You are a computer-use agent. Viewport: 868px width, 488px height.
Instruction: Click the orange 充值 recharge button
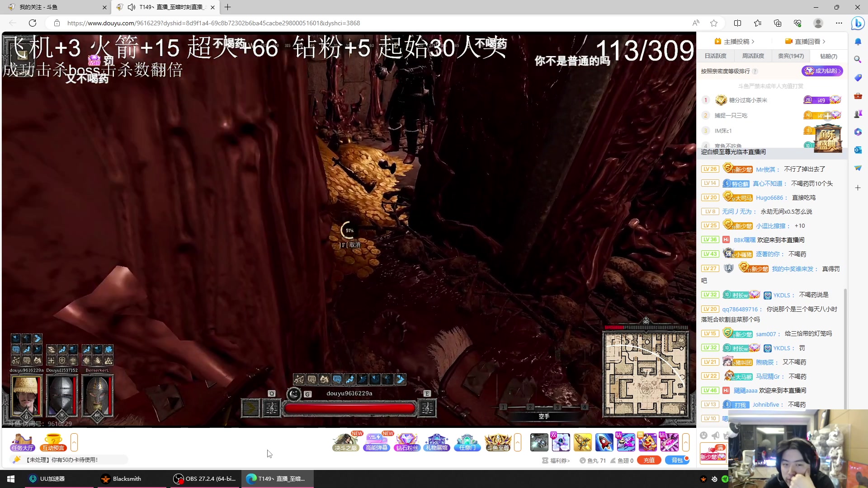649,460
